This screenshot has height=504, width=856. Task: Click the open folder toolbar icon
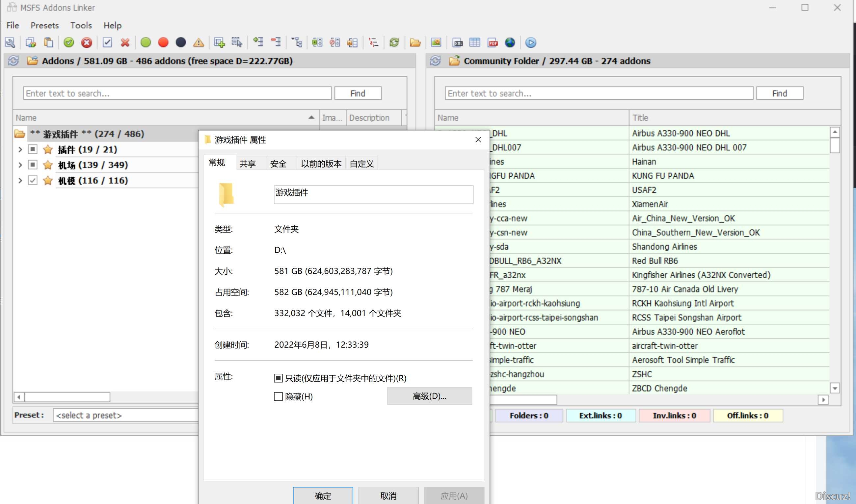415,42
